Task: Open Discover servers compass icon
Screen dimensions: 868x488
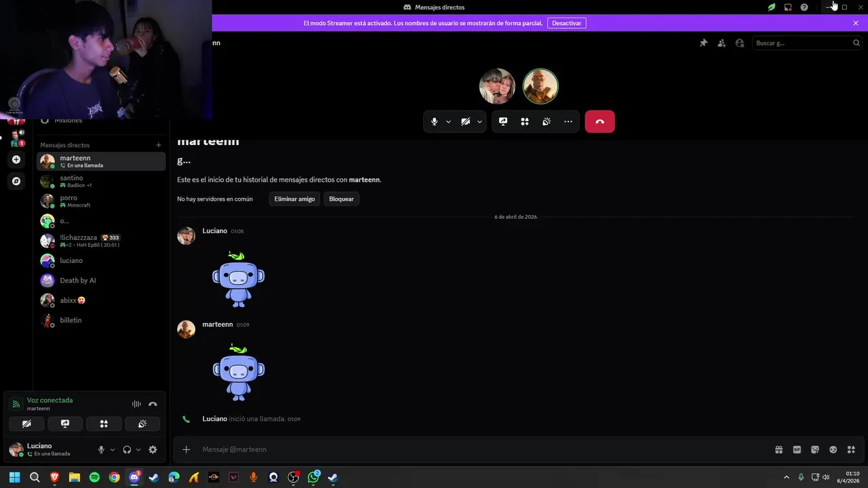Action: [16, 181]
